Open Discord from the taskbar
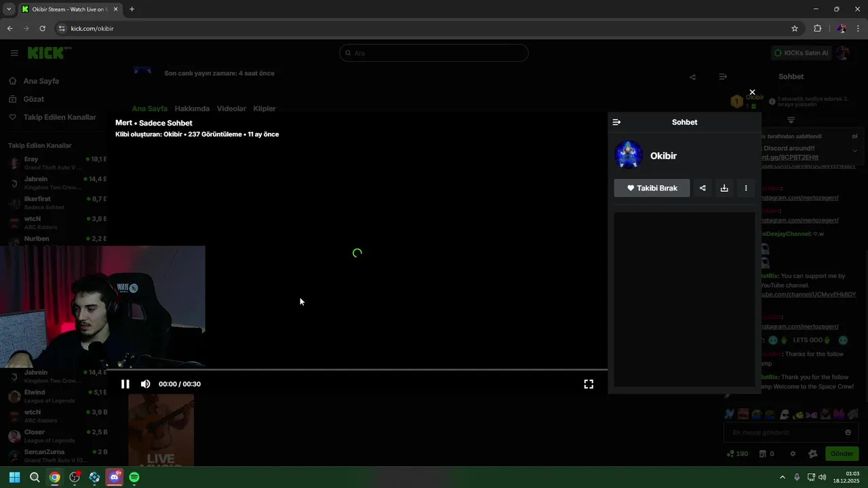The image size is (868, 488). (115, 477)
